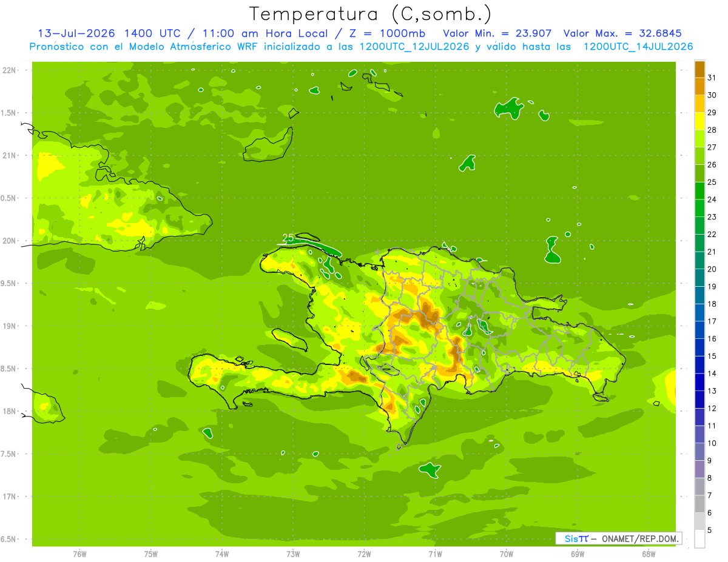
Task: Click the "10" colorbar label
Action: [712, 443]
